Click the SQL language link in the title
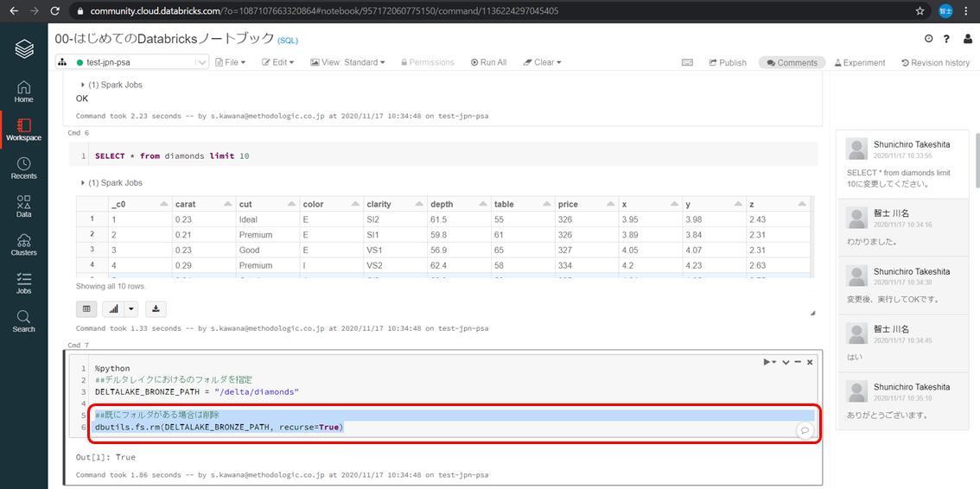 pos(288,40)
